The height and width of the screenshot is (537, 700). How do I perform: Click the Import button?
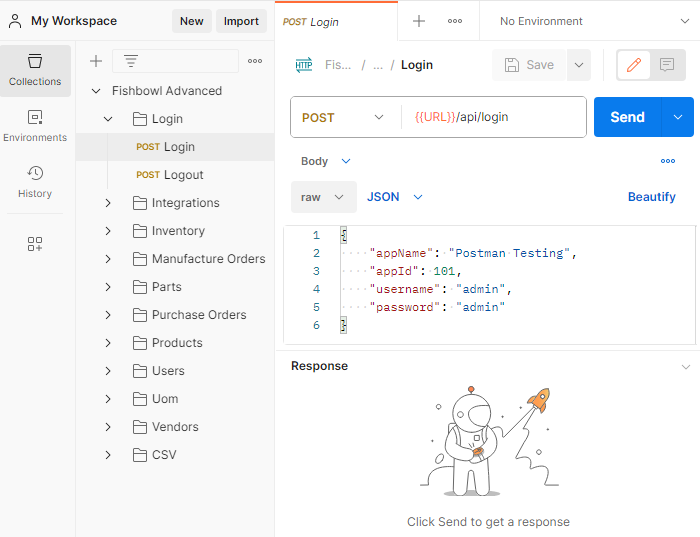pos(241,21)
